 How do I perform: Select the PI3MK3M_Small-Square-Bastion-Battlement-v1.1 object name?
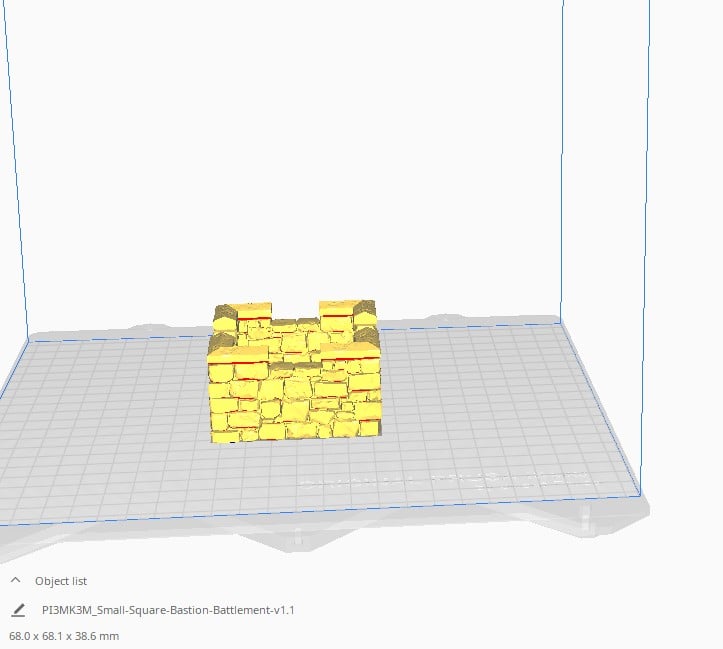pos(168,610)
